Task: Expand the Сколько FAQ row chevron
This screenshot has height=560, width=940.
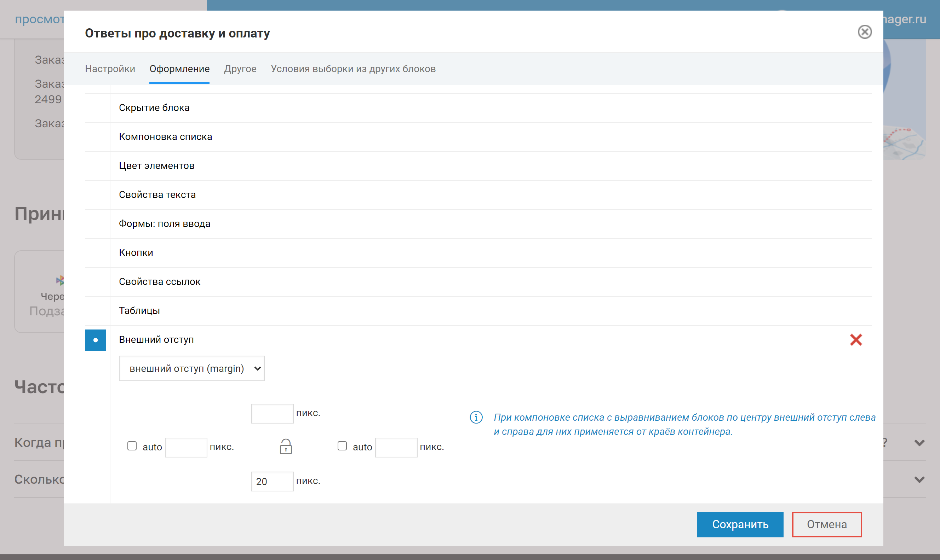Action: tap(919, 479)
